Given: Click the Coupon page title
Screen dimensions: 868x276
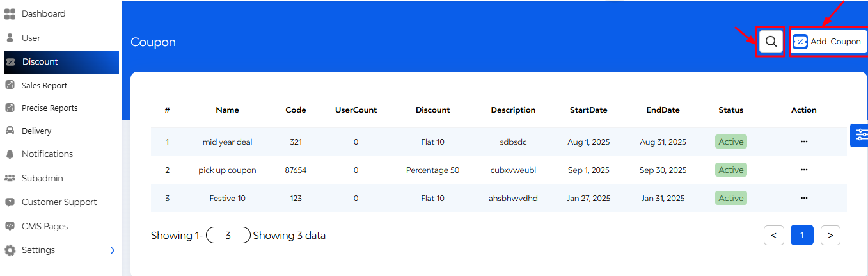Looking at the screenshot, I should coord(153,42).
